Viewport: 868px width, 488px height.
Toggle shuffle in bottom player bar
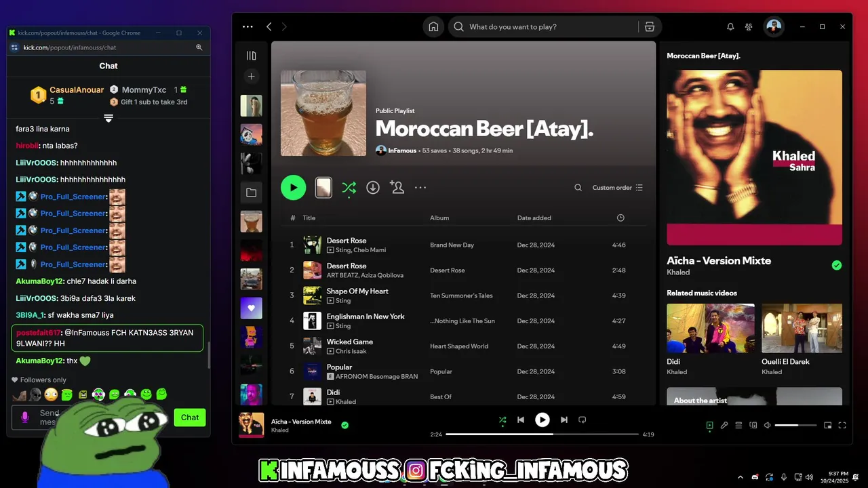pyautogui.click(x=502, y=420)
